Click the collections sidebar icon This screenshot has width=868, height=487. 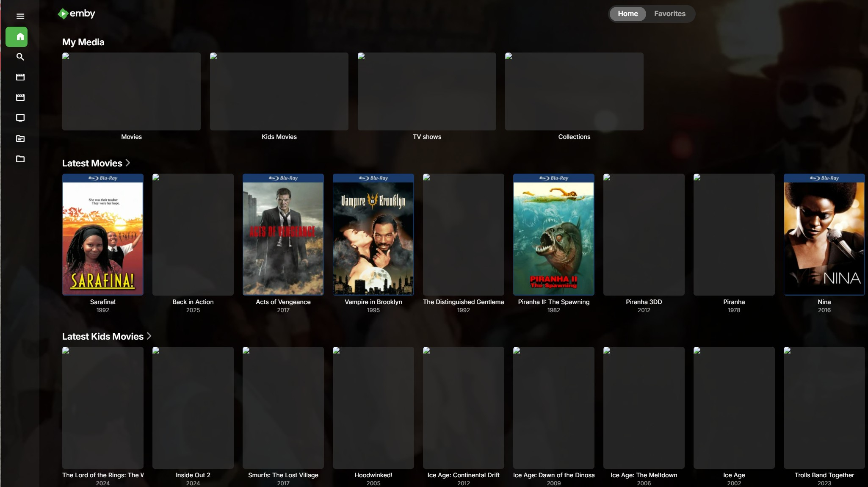[x=20, y=138]
